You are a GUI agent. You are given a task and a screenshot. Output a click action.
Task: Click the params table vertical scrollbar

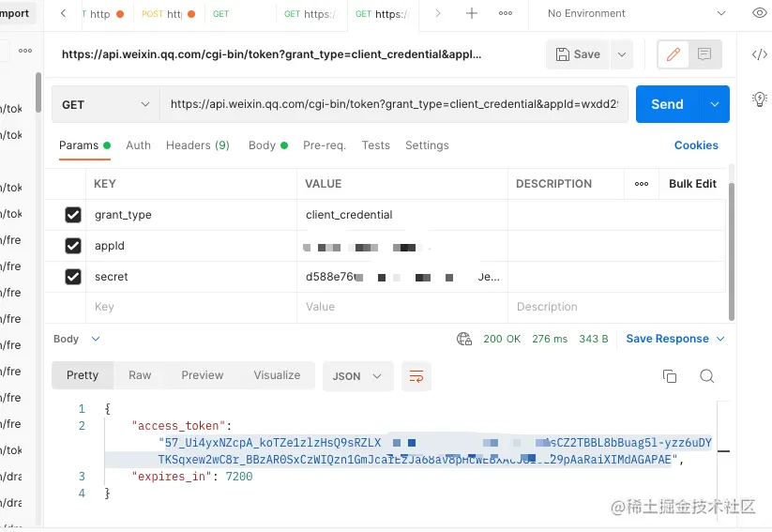click(731, 251)
